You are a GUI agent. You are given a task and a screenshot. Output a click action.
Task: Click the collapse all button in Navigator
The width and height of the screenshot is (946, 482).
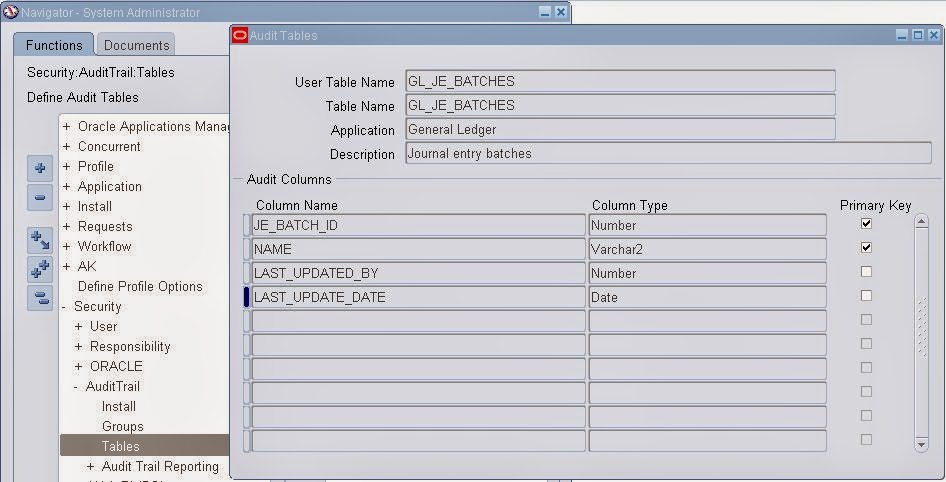(40, 298)
